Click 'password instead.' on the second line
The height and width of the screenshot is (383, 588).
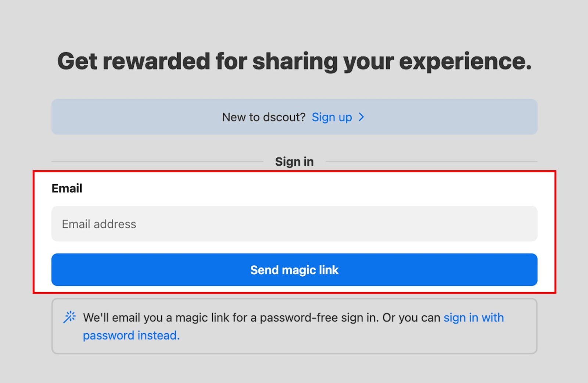click(x=131, y=336)
